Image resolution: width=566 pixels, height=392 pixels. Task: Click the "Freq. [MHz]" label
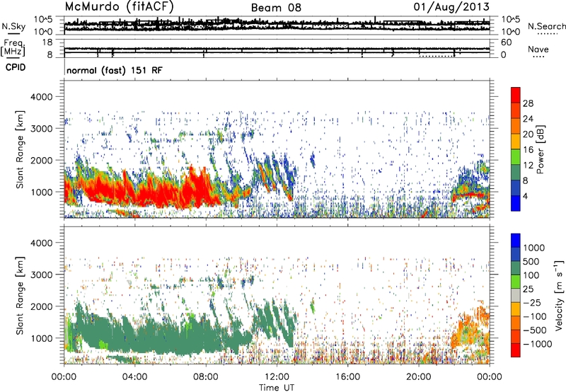pyautogui.click(x=13, y=47)
